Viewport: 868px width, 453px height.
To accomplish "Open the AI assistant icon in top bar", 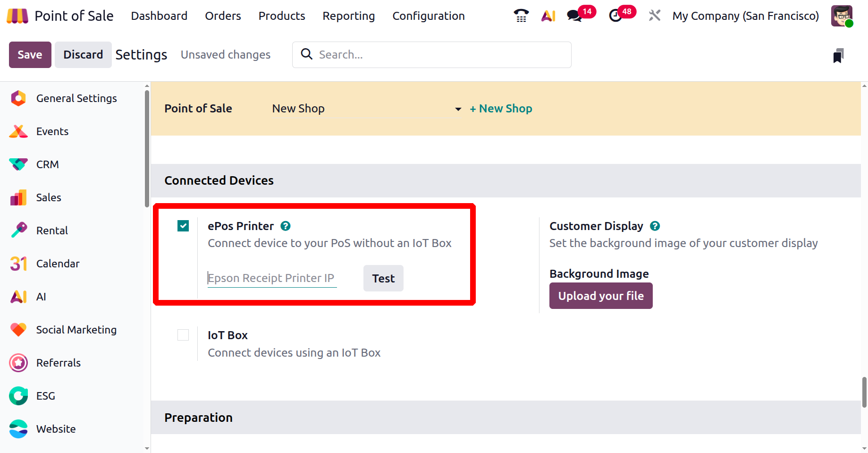I will [548, 16].
